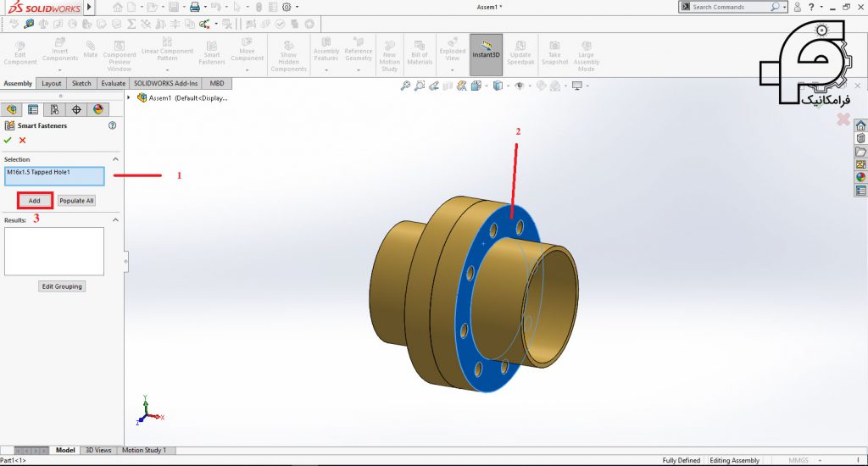Open DisplayManager color ball tab

(x=98, y=109)
